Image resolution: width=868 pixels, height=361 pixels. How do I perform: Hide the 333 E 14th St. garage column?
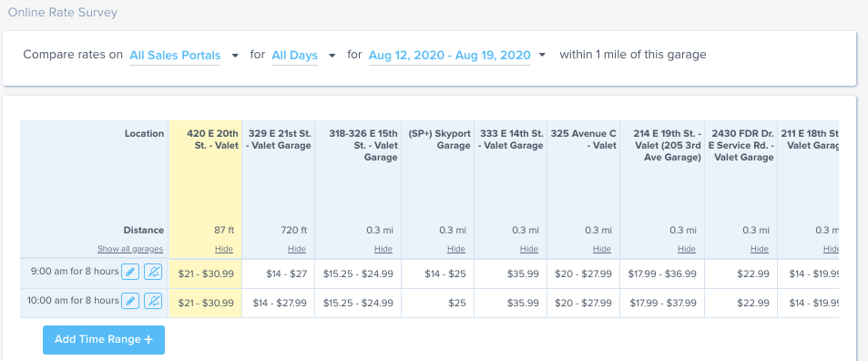[529, 249]
